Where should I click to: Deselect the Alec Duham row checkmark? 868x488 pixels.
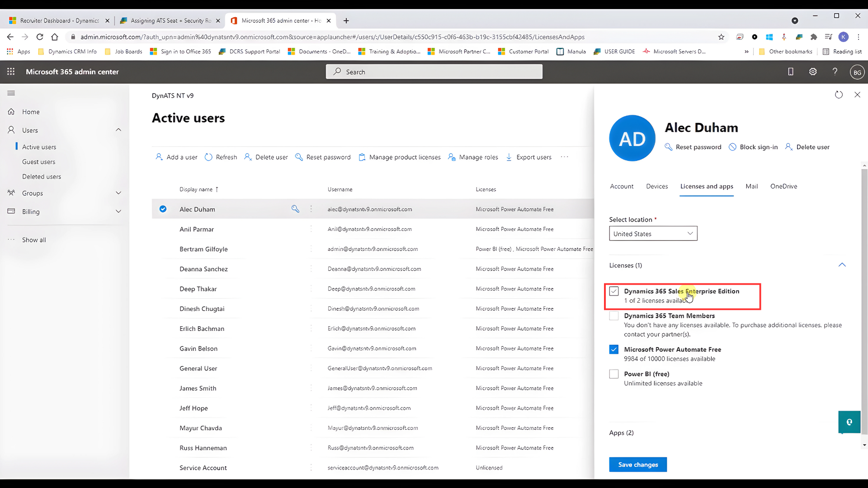pyautogui.click(x=163, y=209)
